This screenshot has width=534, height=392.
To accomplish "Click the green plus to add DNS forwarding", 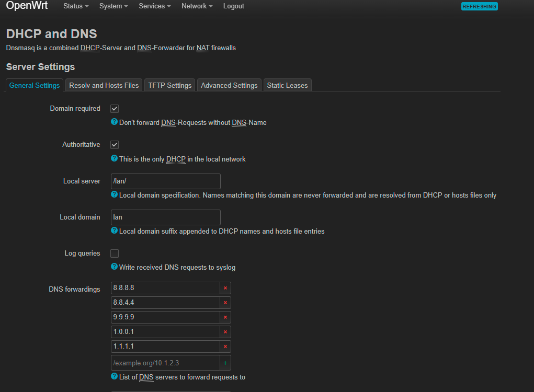I will click(225, 363).
